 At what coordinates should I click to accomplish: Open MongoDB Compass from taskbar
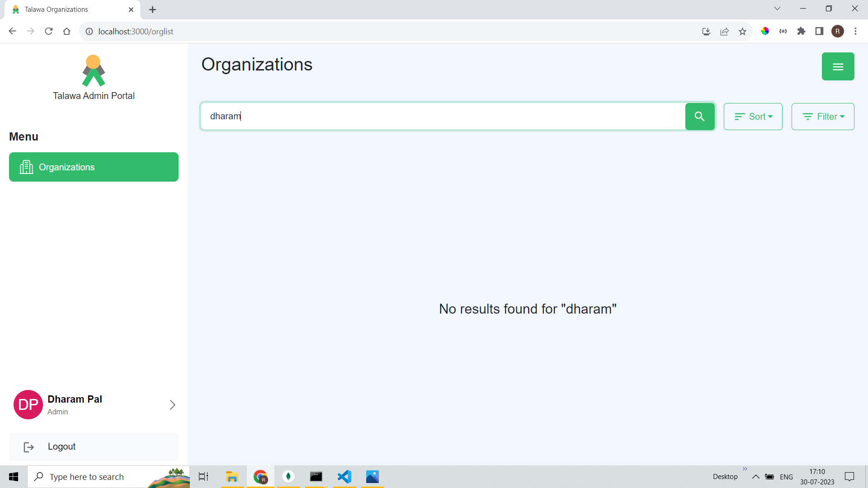tap(288, 477)
